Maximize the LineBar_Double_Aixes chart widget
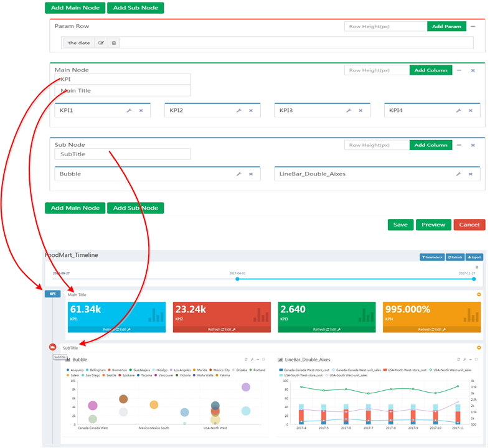The image size is (490, 448). pyautogui.click(x=476, y=360)
